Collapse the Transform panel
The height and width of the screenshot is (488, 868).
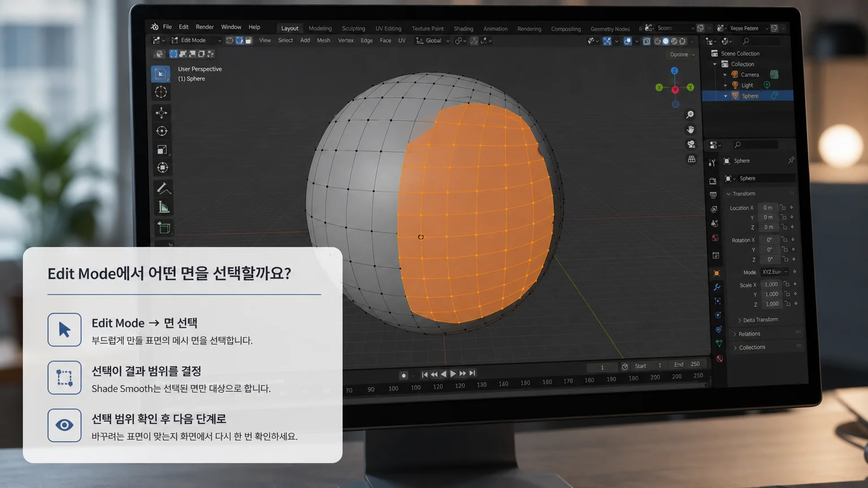click(x=741, y=194)
